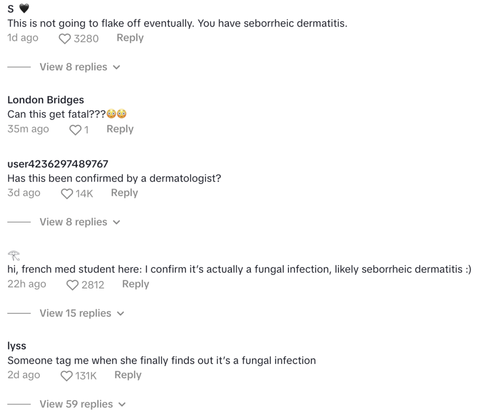Open S's profile from username

click(11, 9)
